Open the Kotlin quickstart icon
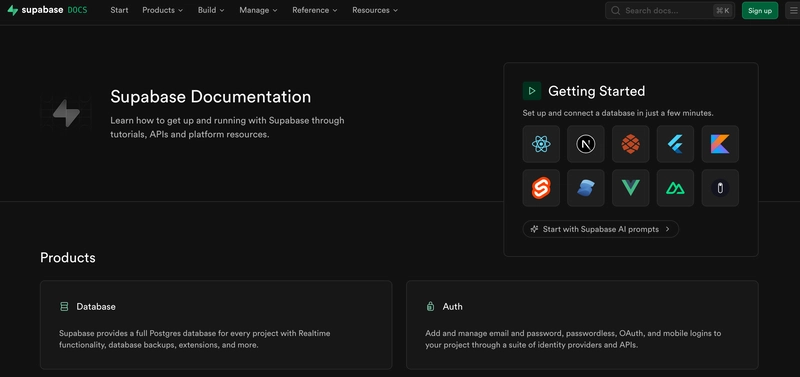This screenshot has height=377, width=800. tap(720, 144)
